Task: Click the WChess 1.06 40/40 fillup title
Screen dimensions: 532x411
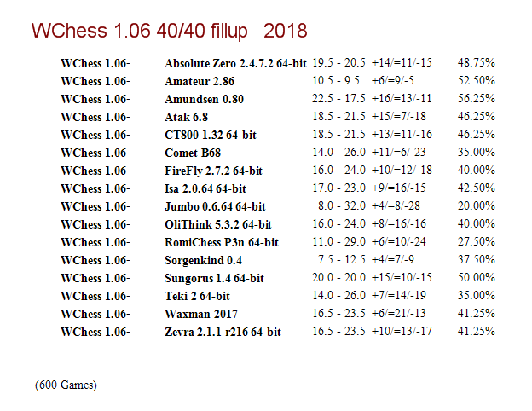Action: [170, 31]
